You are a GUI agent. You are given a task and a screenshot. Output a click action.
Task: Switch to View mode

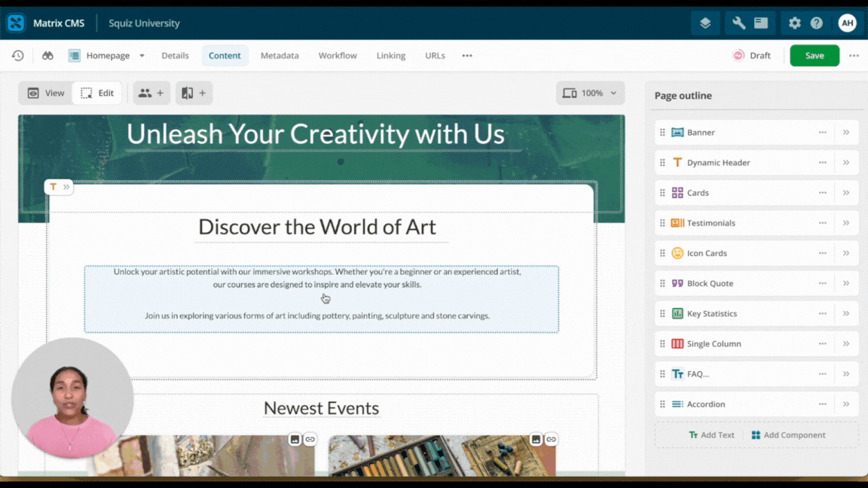46,93
